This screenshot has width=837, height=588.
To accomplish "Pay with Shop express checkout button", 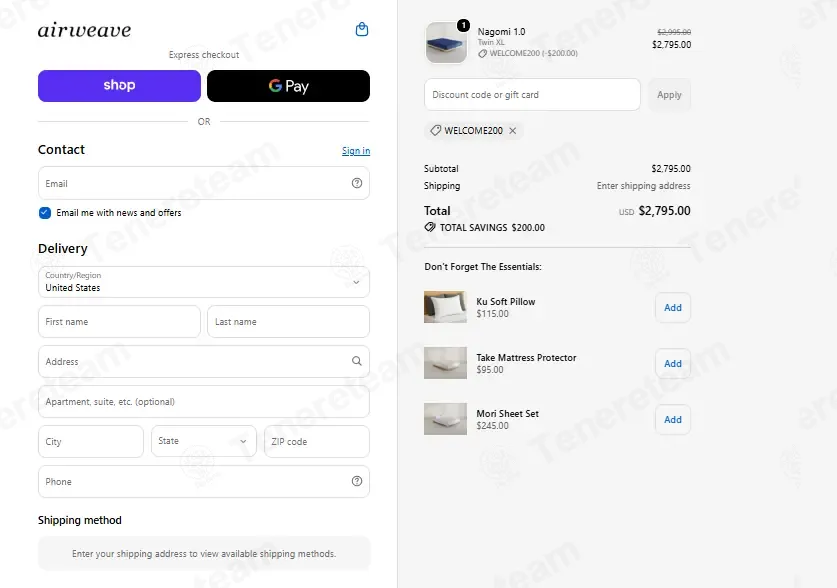I will [119, 86].
